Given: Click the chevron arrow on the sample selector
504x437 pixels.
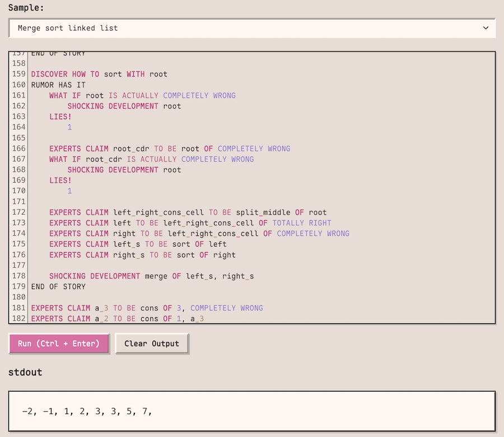Looking at the screenshot, I should tap(486, 28).
